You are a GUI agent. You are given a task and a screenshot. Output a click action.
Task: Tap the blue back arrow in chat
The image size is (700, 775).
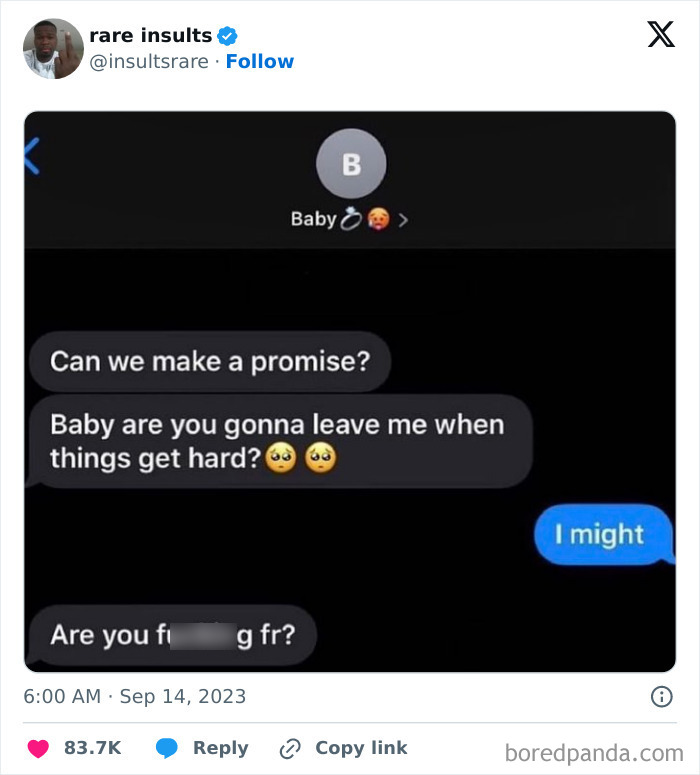(32, 156)
